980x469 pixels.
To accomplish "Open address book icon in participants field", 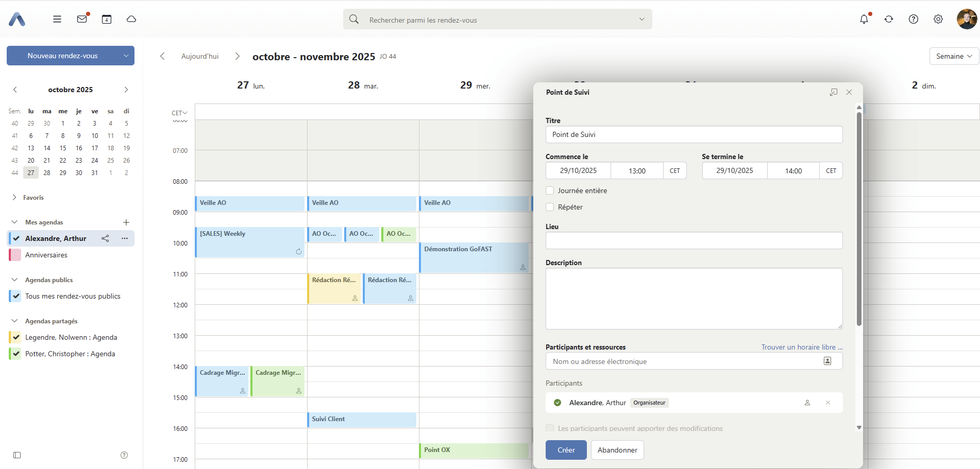I will pos(827,361).
